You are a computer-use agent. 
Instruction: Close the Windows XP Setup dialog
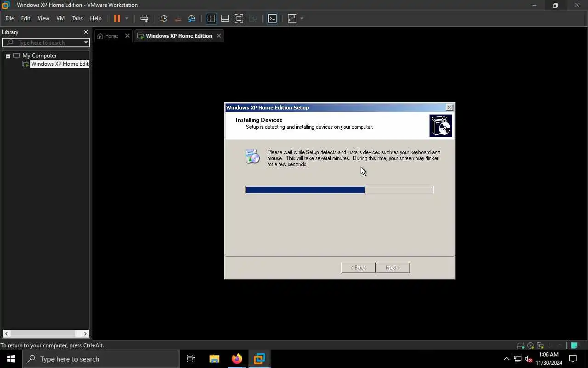coord(449,107)
